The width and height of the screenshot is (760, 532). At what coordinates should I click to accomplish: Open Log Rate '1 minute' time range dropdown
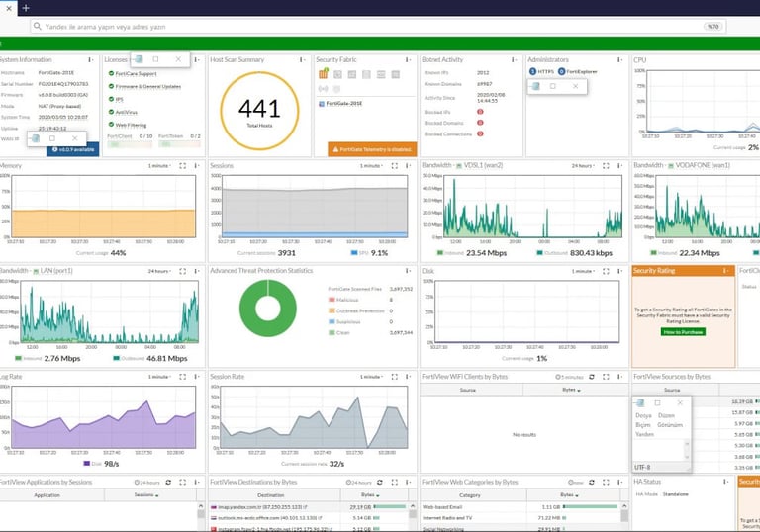click(159, 377)
